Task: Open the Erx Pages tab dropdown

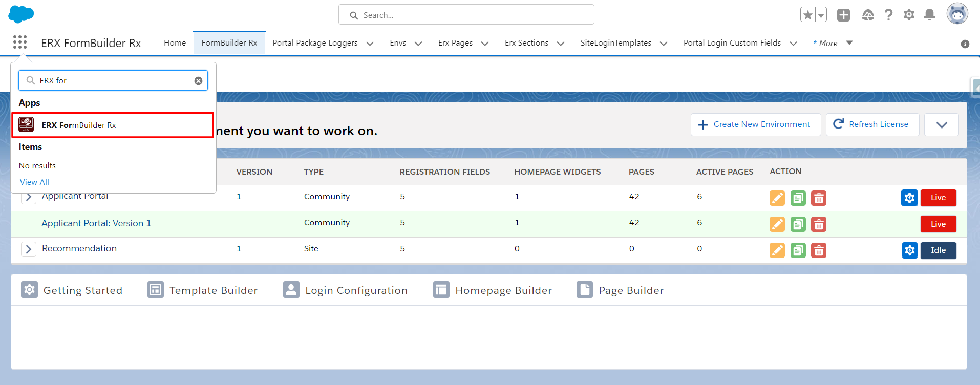Action: pyautogui.click(x=485, y=44)
